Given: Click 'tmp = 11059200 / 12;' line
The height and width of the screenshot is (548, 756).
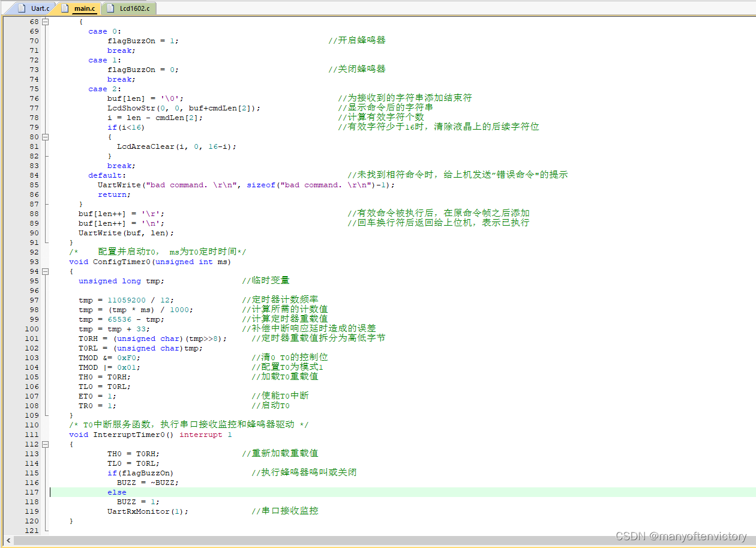Looking at the screenshot, I should point(126,300).
